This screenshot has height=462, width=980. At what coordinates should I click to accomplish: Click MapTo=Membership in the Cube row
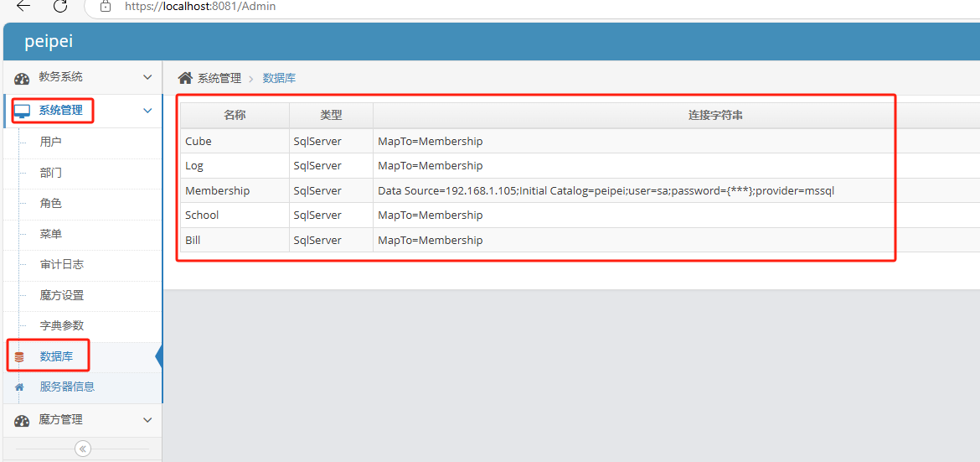(x=430, y=142)
